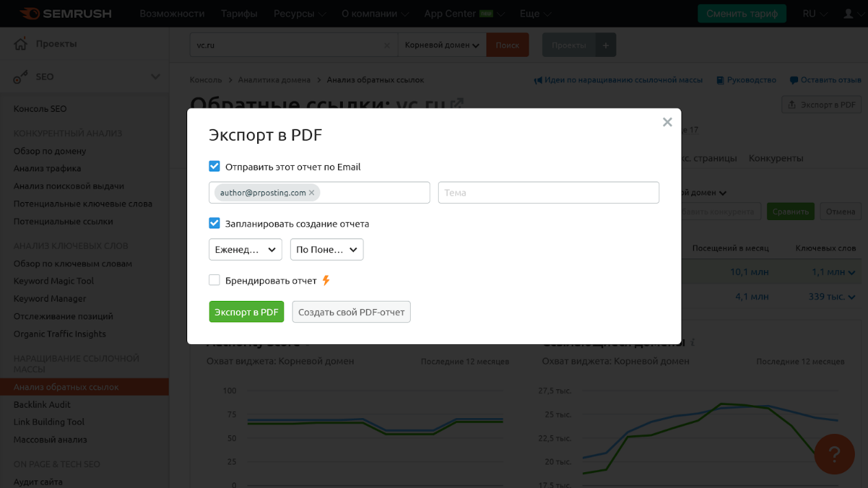
Task: Expand the Еще top menu
Action: (x=535, y=13)
